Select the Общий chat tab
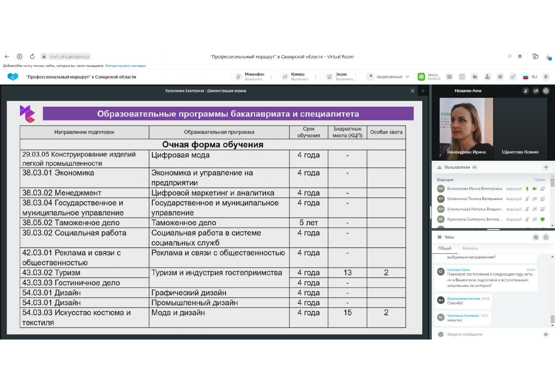 click(444, 248)
